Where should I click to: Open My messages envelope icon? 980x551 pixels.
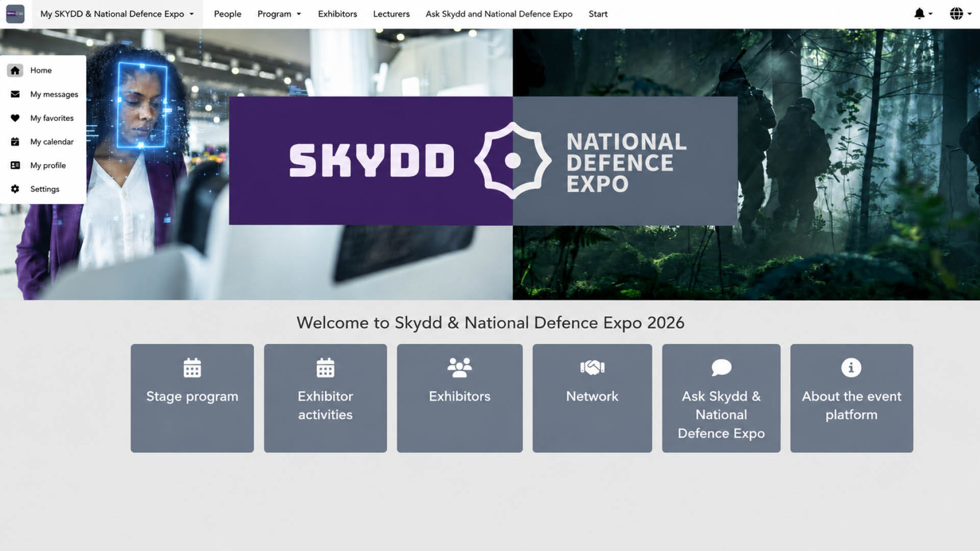point(15,94)
